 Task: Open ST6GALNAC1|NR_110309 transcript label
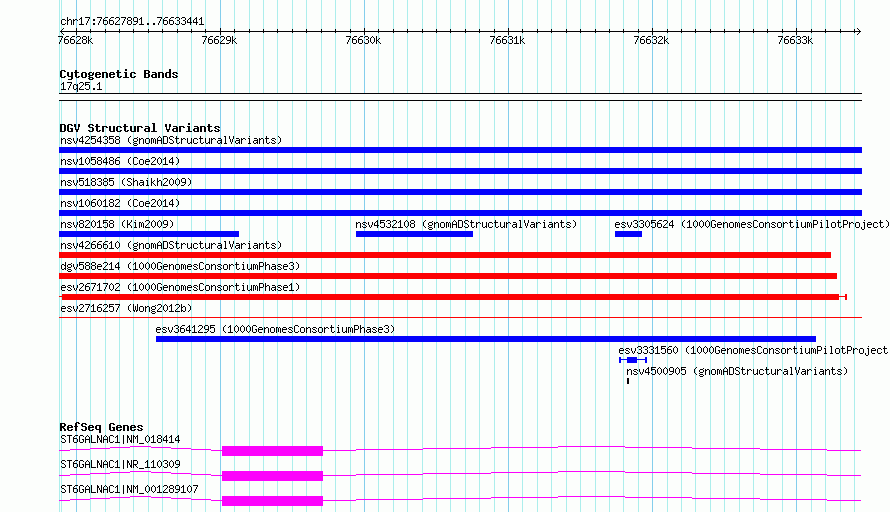(120, 464)
